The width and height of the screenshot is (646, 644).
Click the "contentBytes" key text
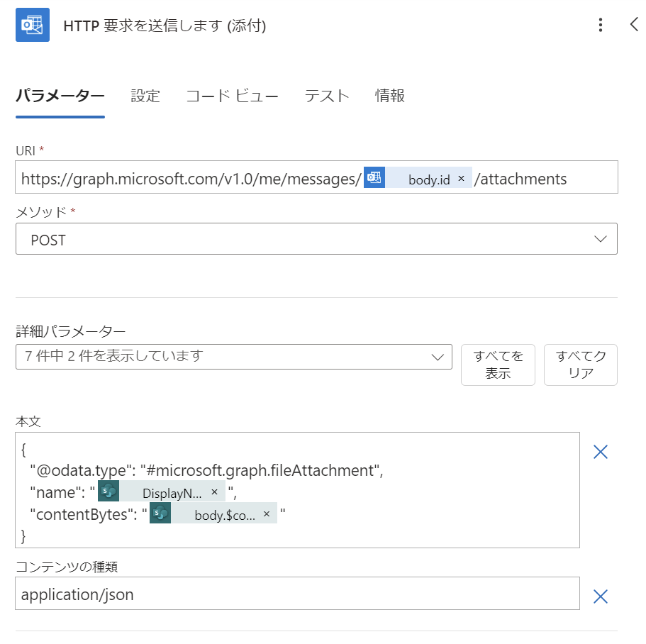pos(81,515)
